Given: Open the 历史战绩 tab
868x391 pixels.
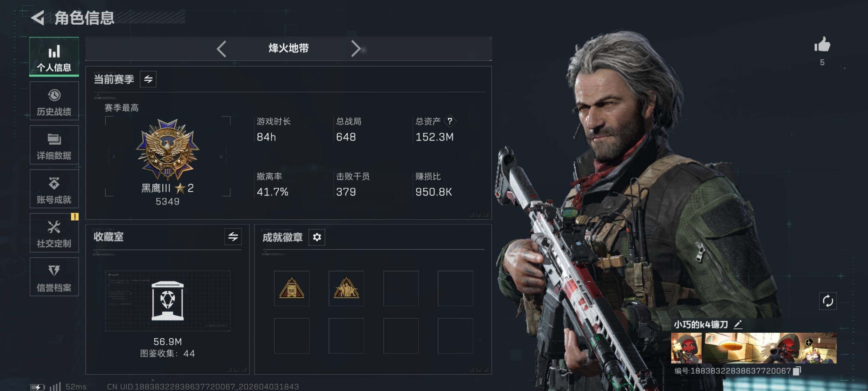Looking at the screenshot, I should click(54, 101).
